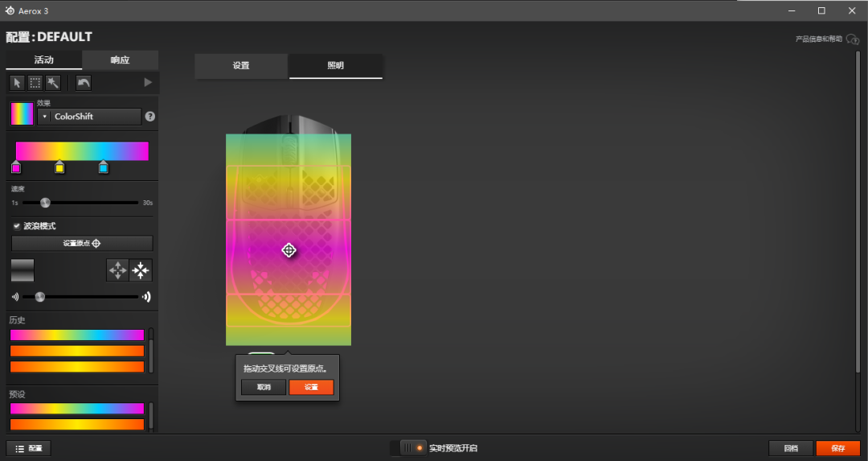This screenshot has height=461, width=868.
Task: Select the outward expanding arrows icon
Action: coord(117,270)
